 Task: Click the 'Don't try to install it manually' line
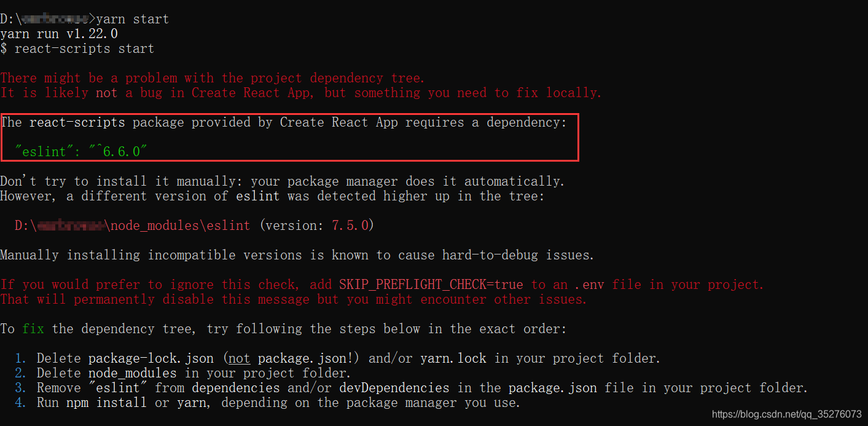point(283,181)
